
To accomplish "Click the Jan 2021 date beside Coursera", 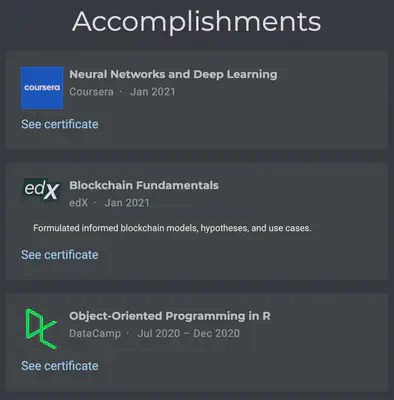I will [153, 92].
